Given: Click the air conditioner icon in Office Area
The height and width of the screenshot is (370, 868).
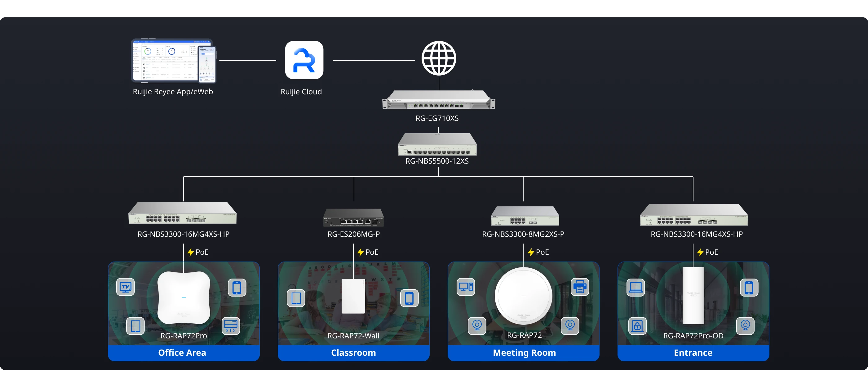Looking at the screenshot, I should 231,326.
